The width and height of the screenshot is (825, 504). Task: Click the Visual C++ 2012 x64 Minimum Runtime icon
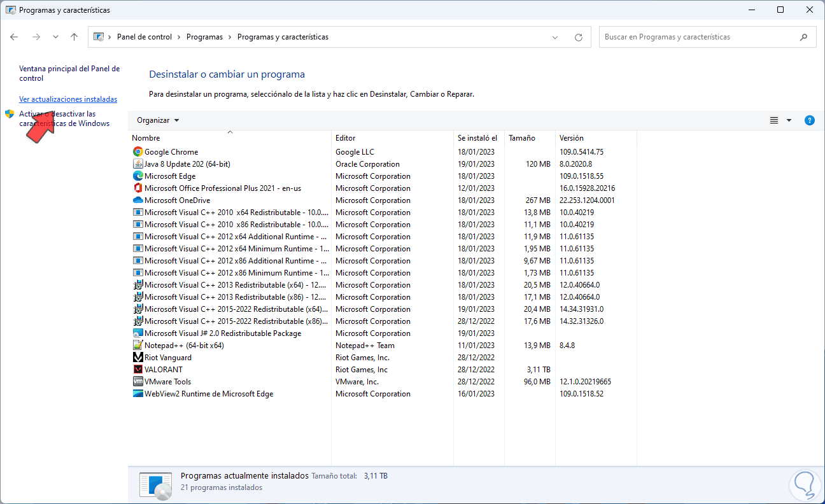138,249
